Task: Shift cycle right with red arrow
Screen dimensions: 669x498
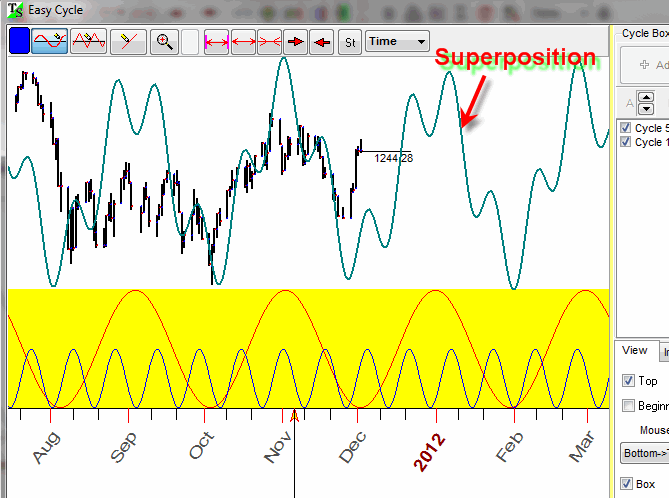Action: click(x=295, y=41)
